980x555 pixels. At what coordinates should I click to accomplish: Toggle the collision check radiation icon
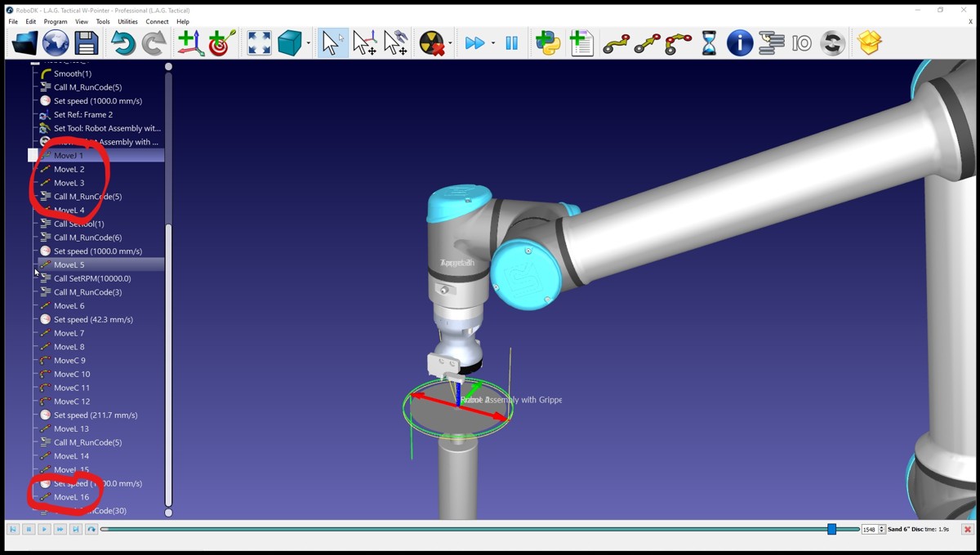[x=431, y=43]
